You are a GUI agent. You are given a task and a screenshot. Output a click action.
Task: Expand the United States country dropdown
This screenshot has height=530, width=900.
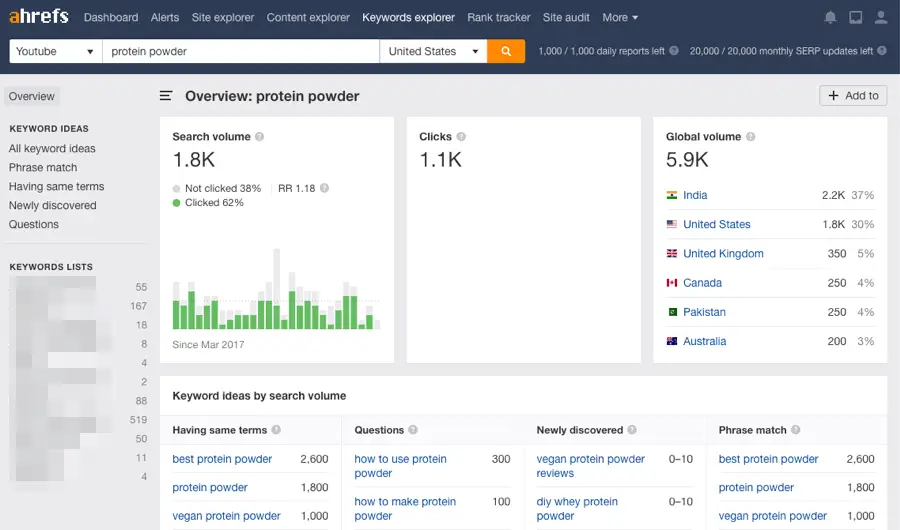click(432, 51)
